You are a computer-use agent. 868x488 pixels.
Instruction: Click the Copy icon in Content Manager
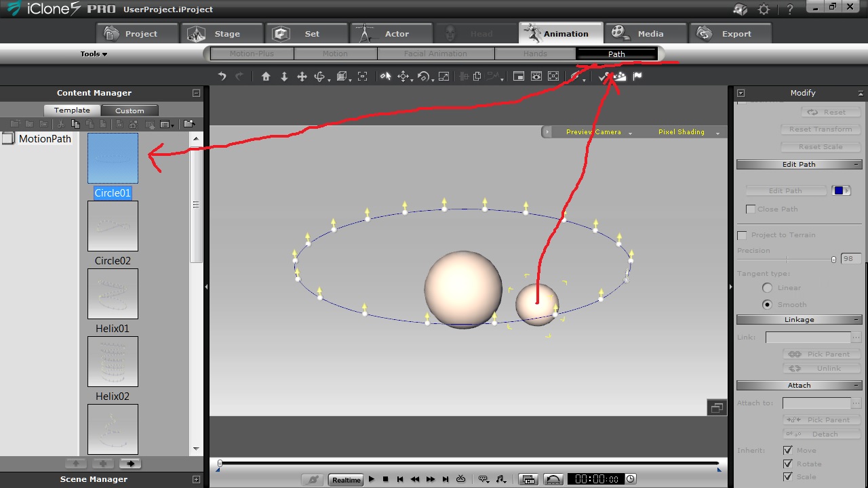point(75,124)
